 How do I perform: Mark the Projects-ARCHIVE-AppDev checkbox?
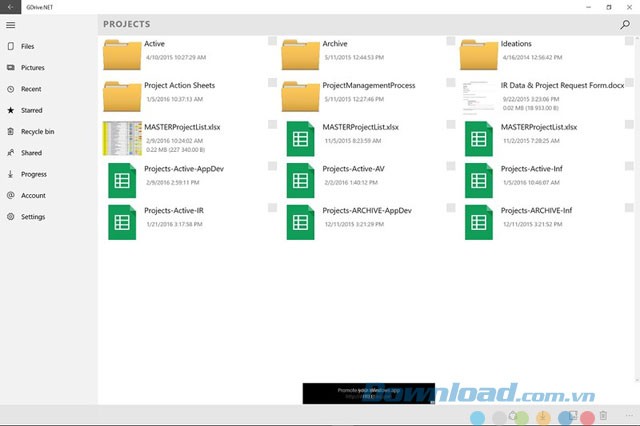[451, 208]
